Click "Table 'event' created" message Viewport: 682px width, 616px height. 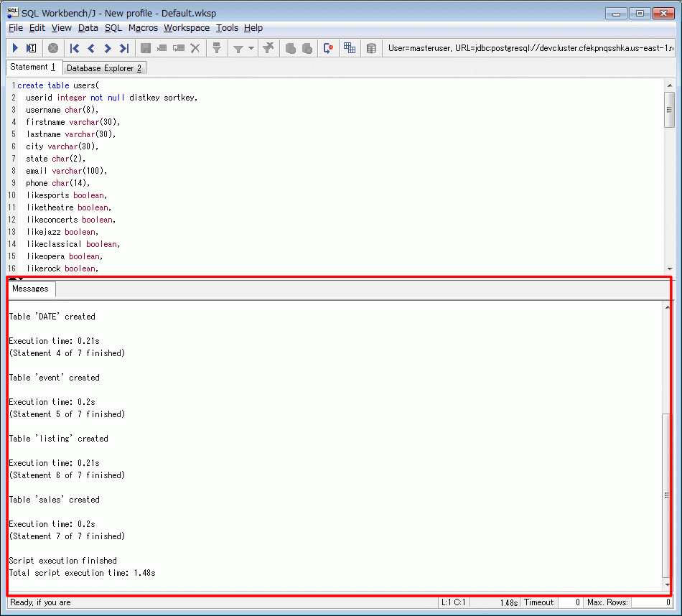[x=55, y=378]
